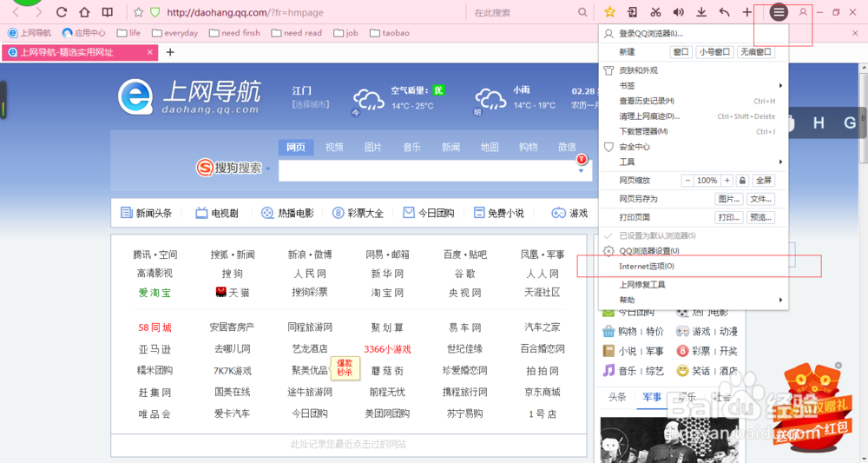This screenshot has height=463, width=868.
Task: Open a new 窗口 from the menu
Action: pyautogui.click(x=681, y=52)
